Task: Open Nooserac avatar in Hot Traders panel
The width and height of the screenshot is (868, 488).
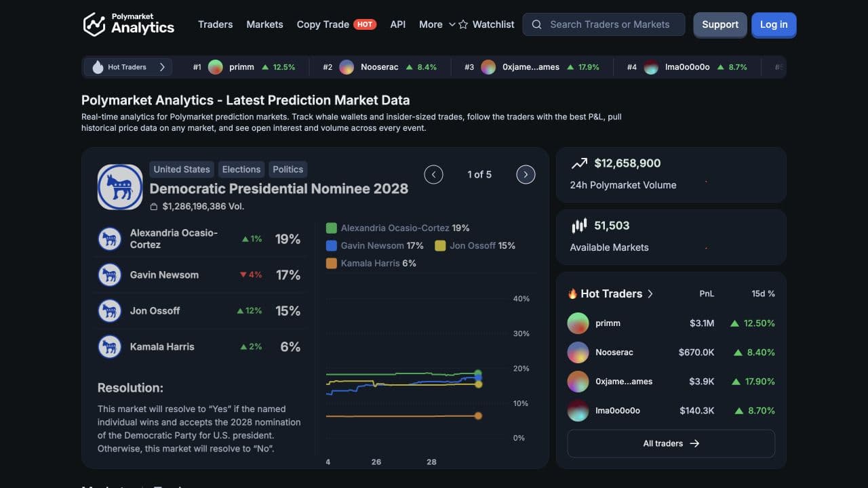Action: [578, 352]
